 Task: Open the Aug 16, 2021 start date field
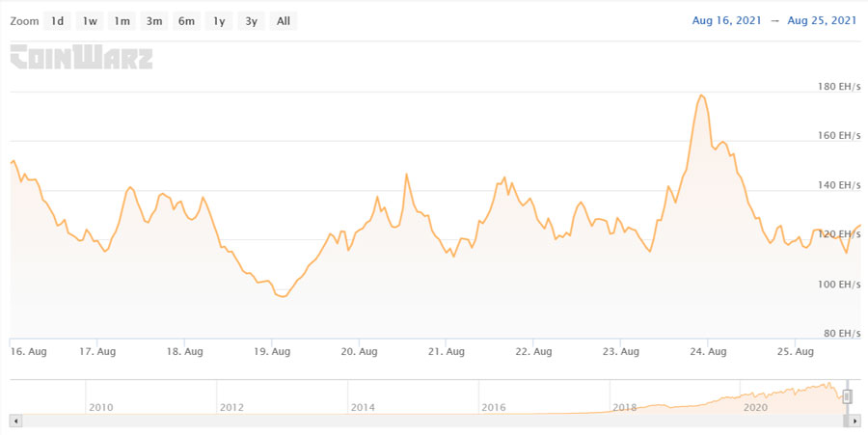tap(727, 20)
